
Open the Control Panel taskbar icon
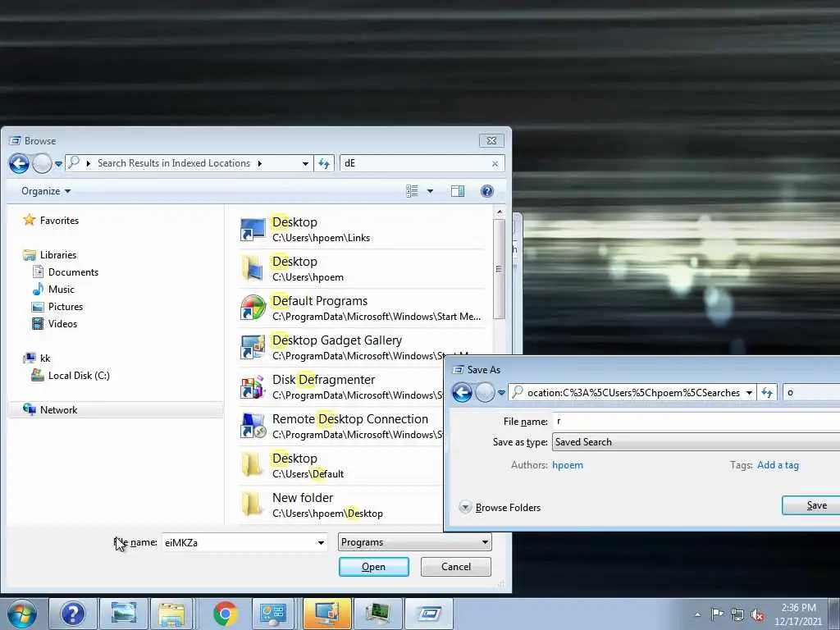tap(273, 614)
